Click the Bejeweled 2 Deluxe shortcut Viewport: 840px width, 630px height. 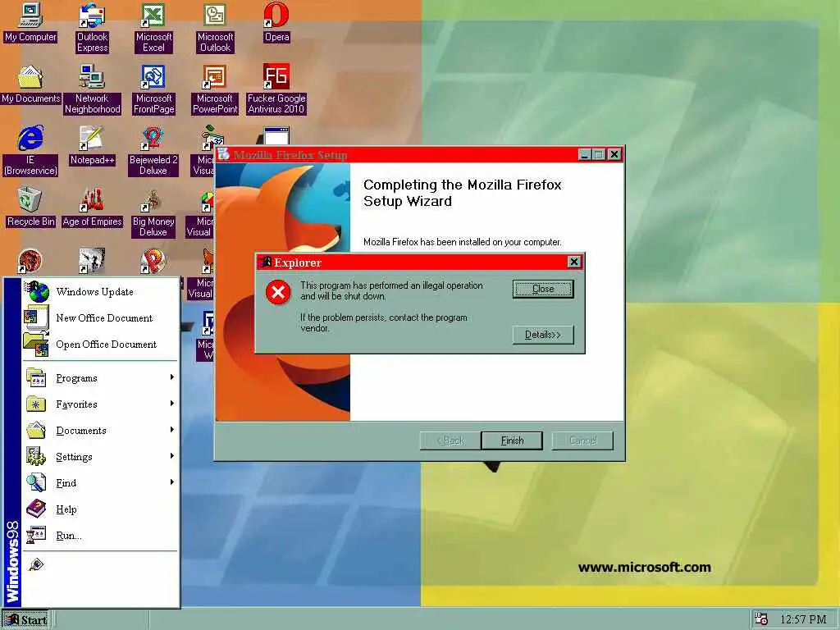[153, 151]
